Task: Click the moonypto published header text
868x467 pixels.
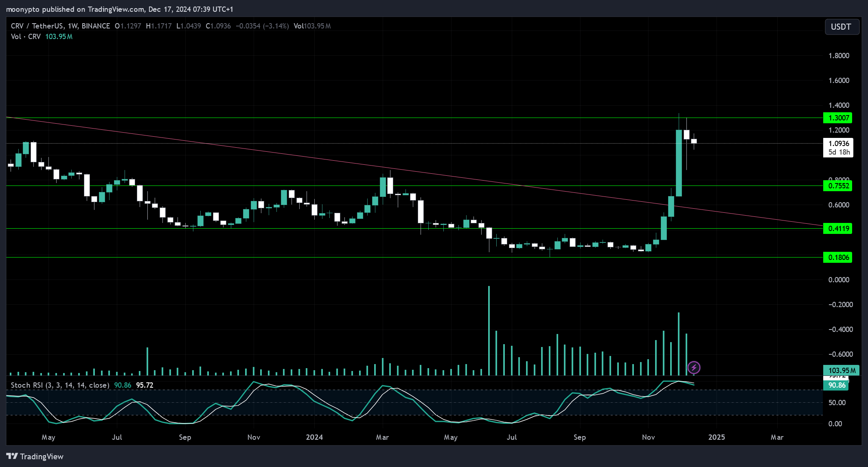Action: pos(120,9)
